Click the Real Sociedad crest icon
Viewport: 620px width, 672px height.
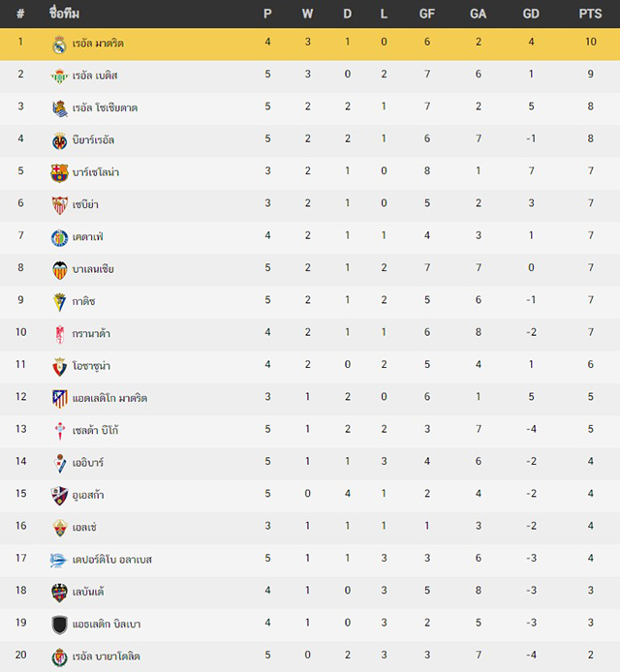coord(60,108)
